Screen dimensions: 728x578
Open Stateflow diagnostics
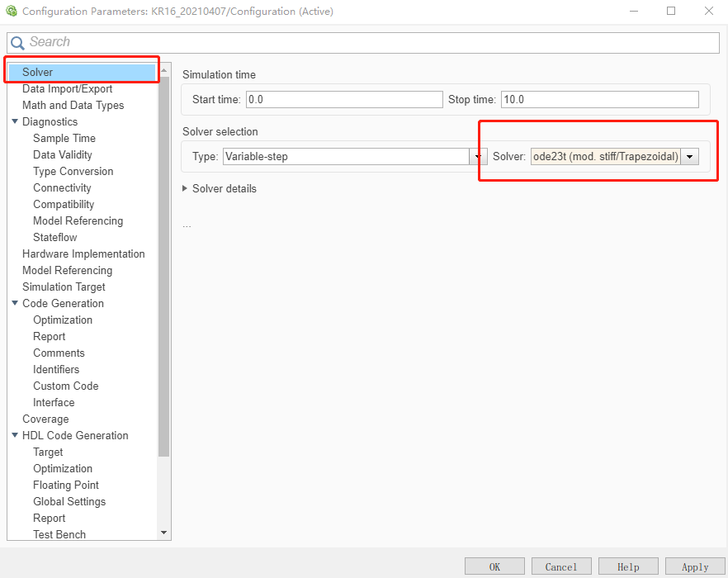tap(54, 238)
